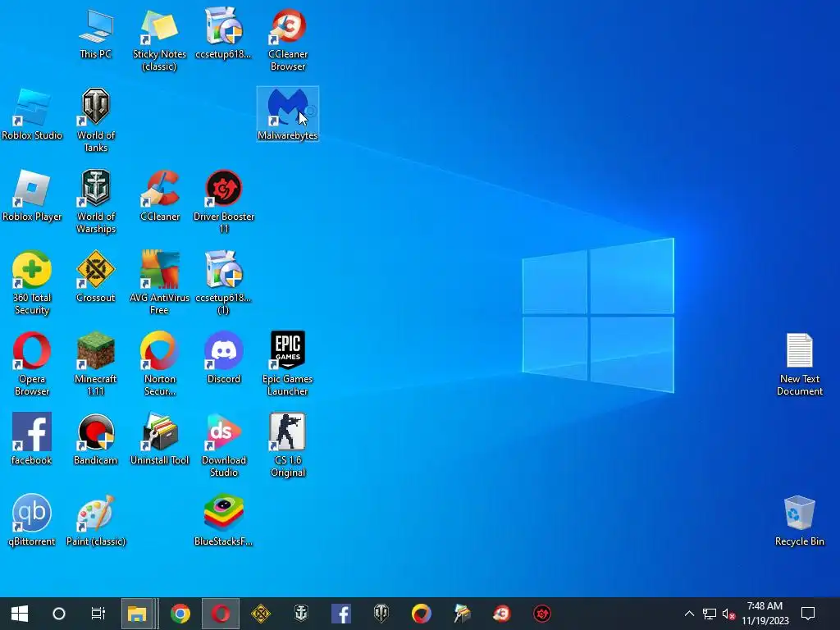Select the Discord desktop shortcut
Viewport: 840px width, 630px height.
click(x=224, y=358)
